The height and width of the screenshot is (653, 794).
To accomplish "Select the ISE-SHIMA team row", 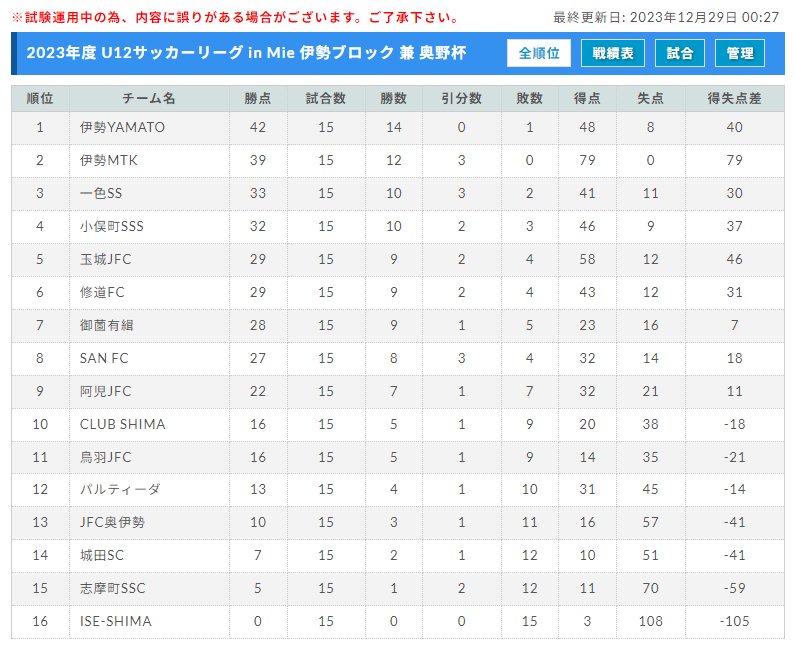I will click(x=398, y=622).
